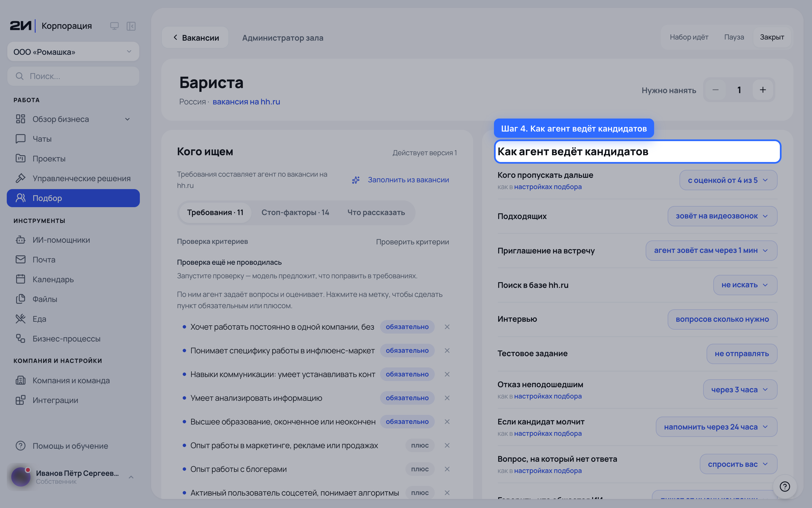Open Файлы in the sidebar
The width and height of the screenshot is (812, 508).
click(73, 299)
